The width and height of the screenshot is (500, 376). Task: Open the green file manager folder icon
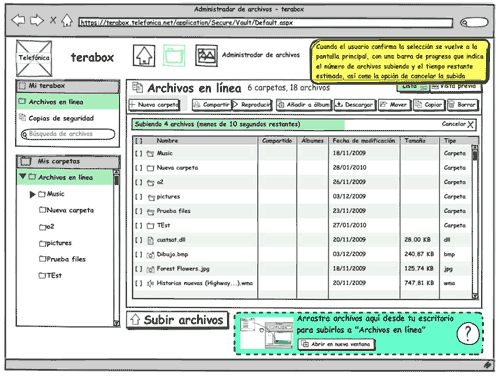pyautogui.click(x=174, y=56)
